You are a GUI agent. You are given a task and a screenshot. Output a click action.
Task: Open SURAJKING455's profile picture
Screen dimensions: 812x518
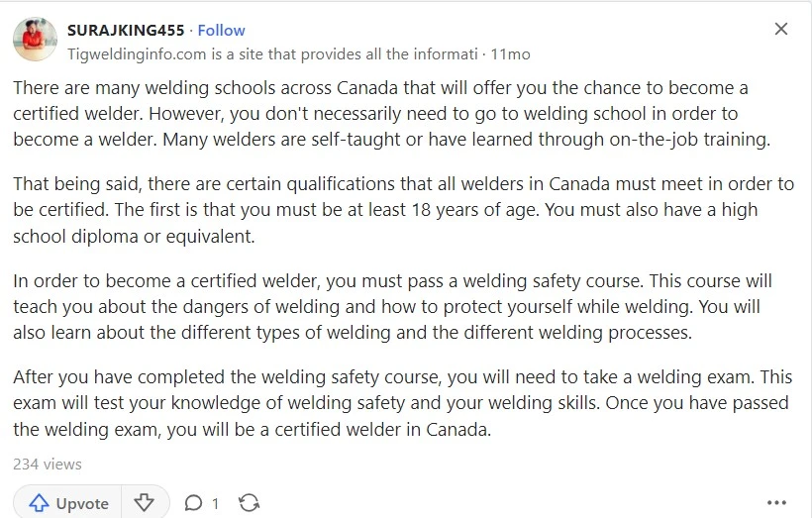[x=35, y=40]
